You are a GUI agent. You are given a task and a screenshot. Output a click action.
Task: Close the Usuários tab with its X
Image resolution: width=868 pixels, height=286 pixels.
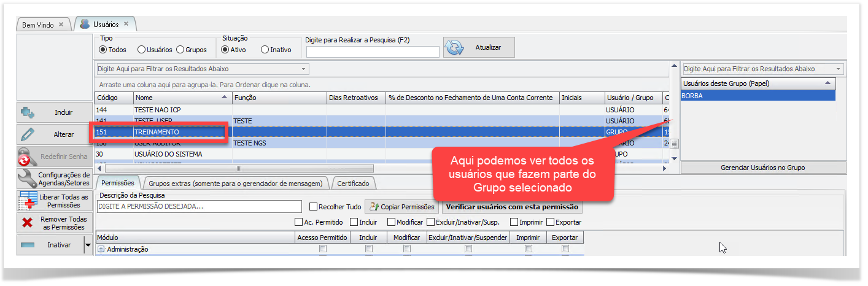(126, 24)
